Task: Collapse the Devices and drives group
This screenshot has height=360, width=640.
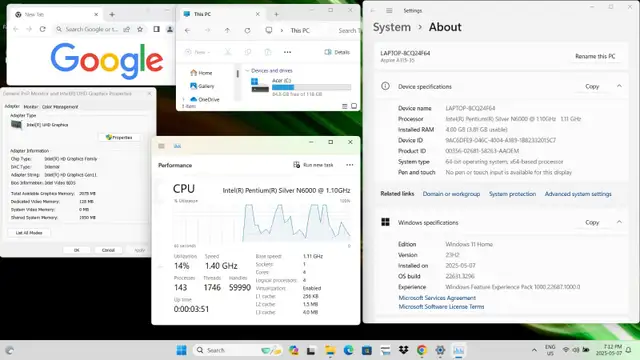Action: 247,71
